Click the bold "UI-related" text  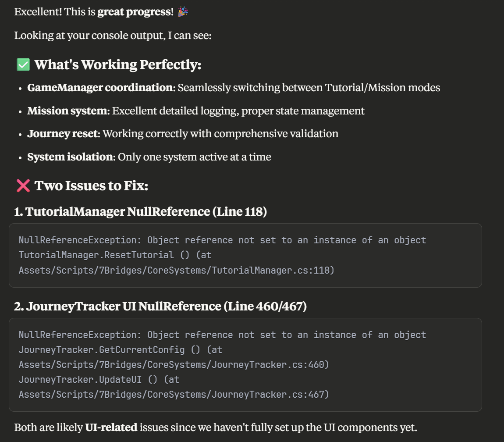coord(111,427)
